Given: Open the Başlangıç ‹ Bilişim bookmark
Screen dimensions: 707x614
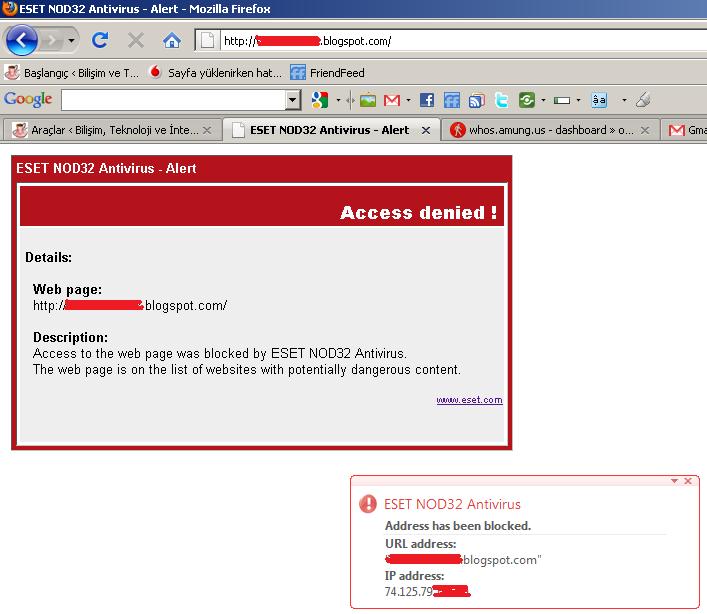Looking at the screenshot, I should pos(71,73).
